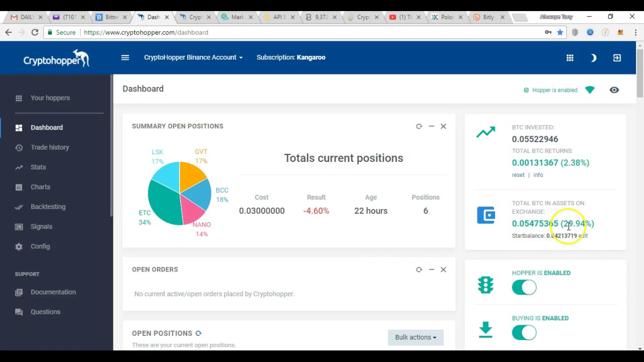
Task: Click the blue wallet icon
Action: [486, 215]
